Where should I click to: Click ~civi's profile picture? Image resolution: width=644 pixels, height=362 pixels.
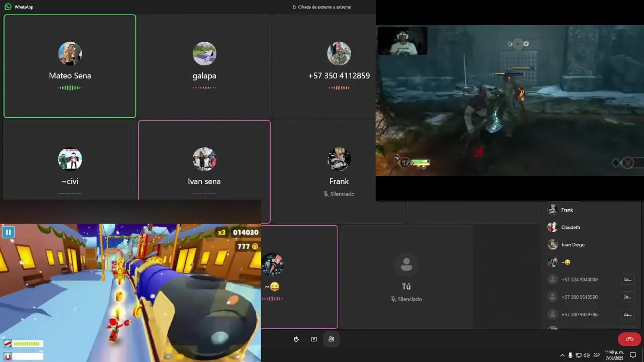tap(70, 159)
